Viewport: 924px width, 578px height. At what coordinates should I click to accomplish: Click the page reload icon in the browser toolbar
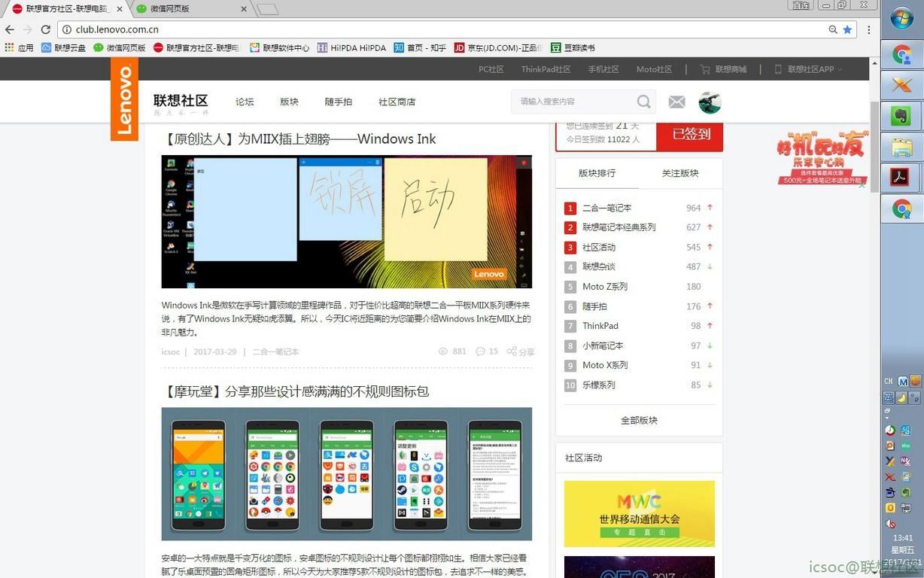(45, 29)
